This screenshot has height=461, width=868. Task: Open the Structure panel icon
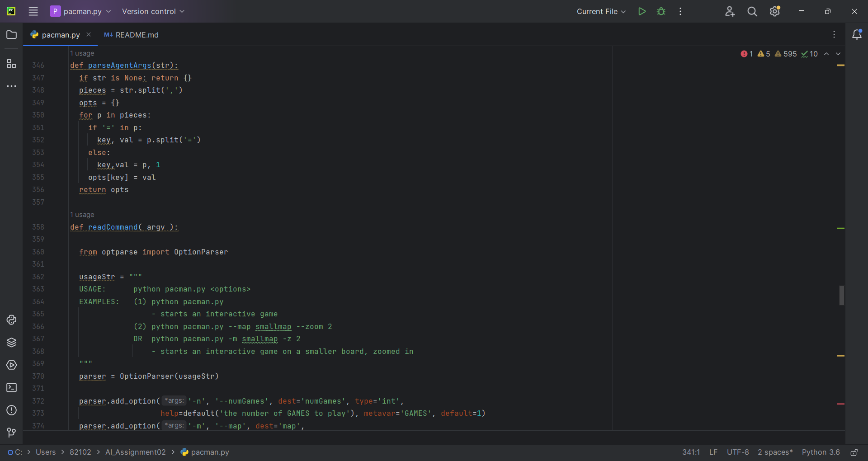[x=11, y=64]
